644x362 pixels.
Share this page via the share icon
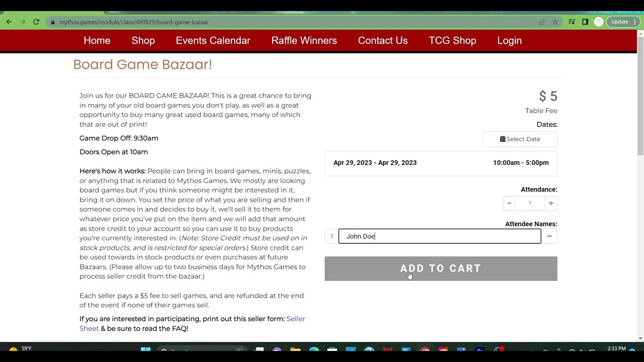542,22
